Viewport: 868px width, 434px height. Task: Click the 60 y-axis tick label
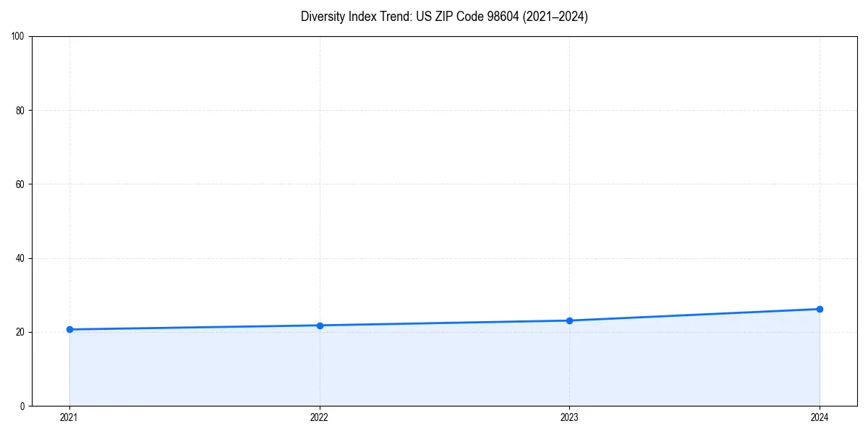20,182
